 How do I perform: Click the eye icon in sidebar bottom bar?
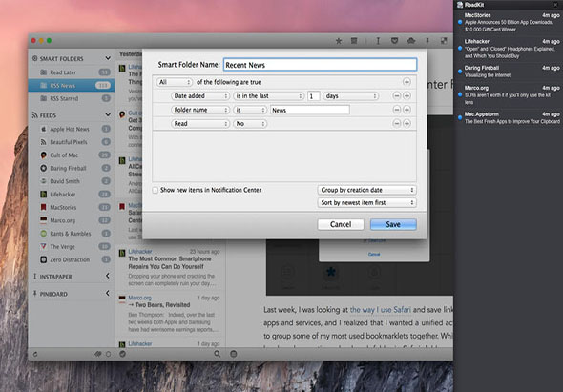[98, 354]
